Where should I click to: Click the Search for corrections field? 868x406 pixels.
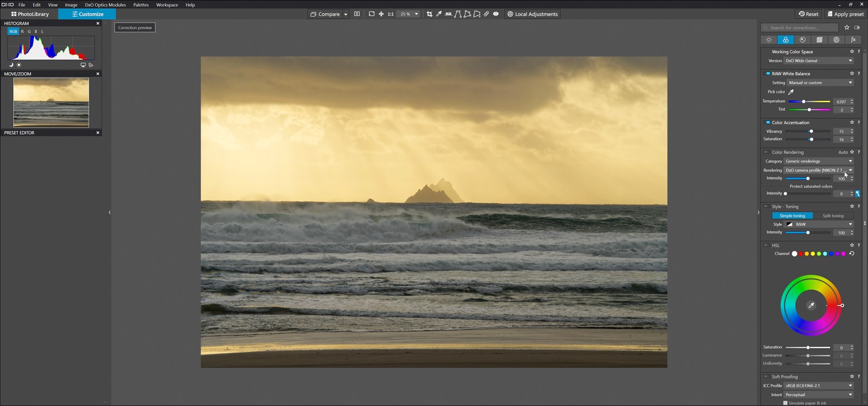[800, 27]
